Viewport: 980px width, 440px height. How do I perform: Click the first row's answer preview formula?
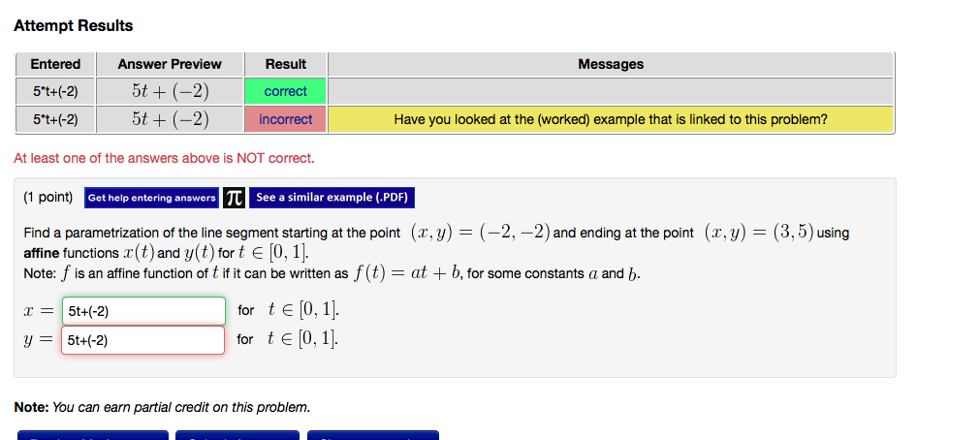coord(170,91)
